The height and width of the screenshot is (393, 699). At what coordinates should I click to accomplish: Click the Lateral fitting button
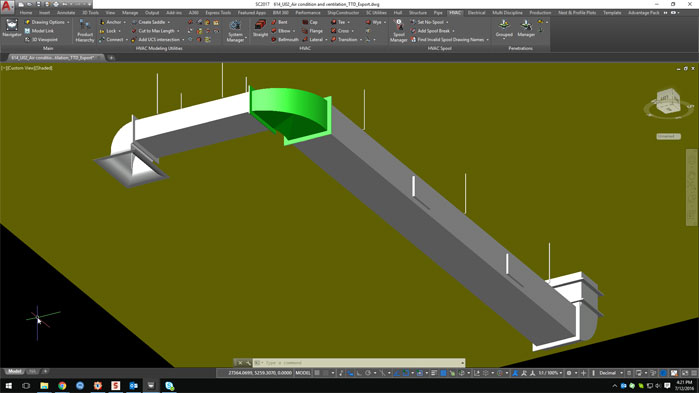tap(313, 40)
